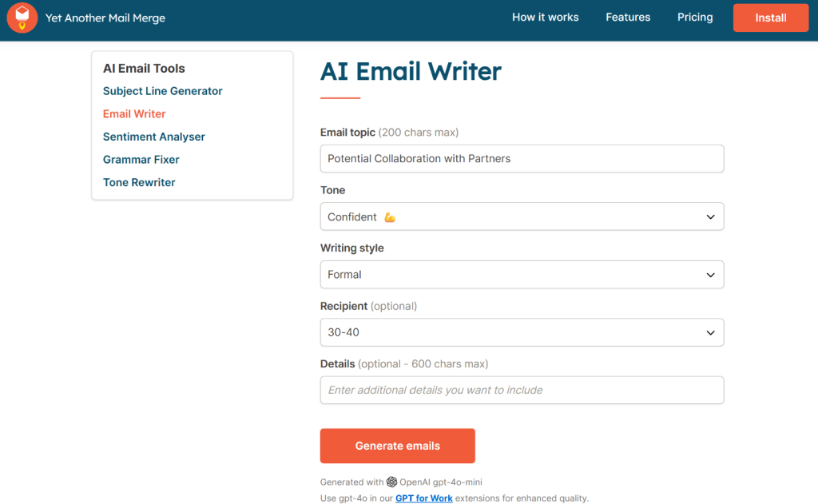Open the Writing style dropdown arrow
The height and width of the screenshot is (504, 818).
[710, 275]
